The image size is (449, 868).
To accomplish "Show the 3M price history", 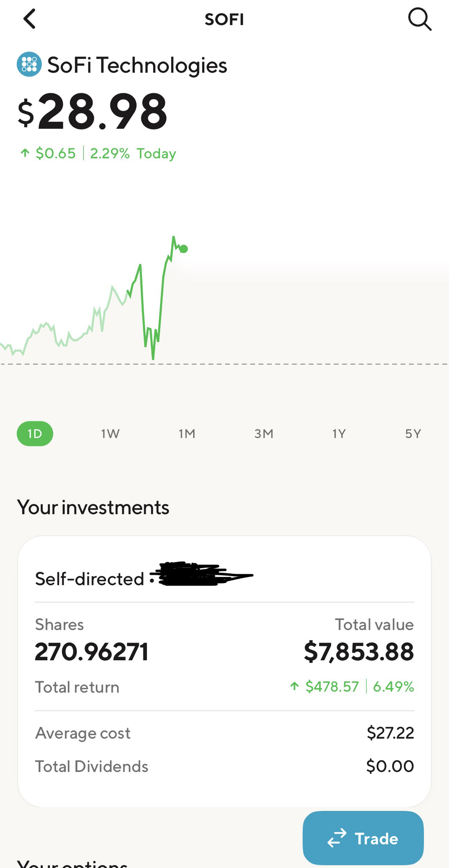I will coord(264,434).
